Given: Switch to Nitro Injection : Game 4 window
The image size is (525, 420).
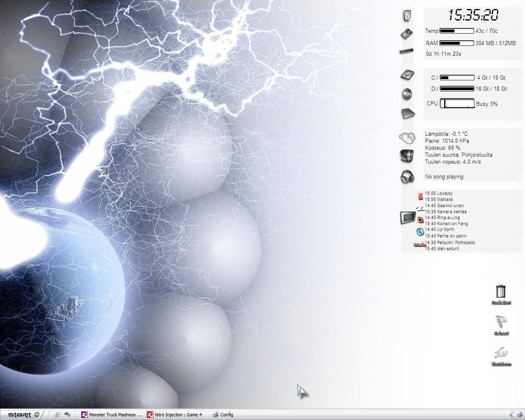Looking at the screenshot, I should point(175,415).
